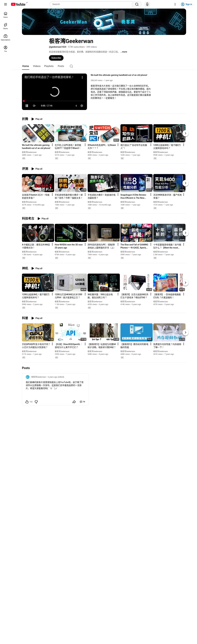Open options for 1200元打造4K神机 video
This screenshot has width=197, height=644.
click(85, 294)
